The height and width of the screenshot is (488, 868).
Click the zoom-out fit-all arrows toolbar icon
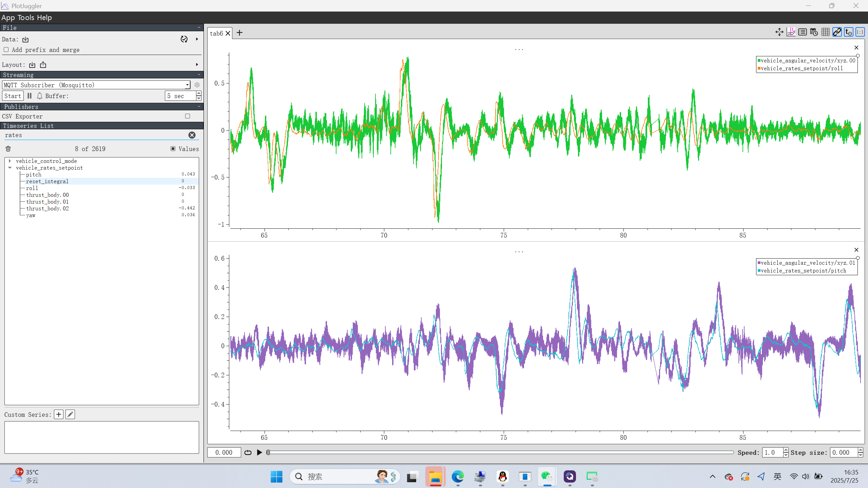point(779,32)
